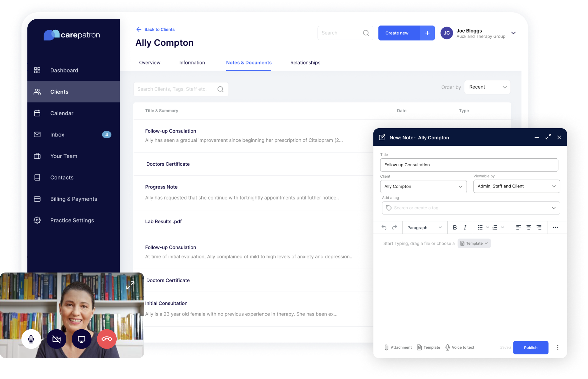Toggle italic formatting
Image resolution: width=588 pixels, height=379 pixels.
click(x=465, y=227)
